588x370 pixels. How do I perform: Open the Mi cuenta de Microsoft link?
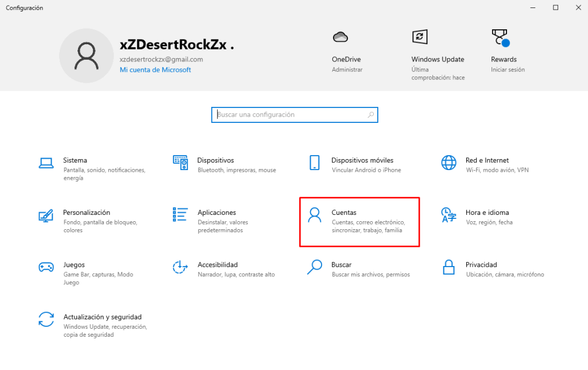155,70
